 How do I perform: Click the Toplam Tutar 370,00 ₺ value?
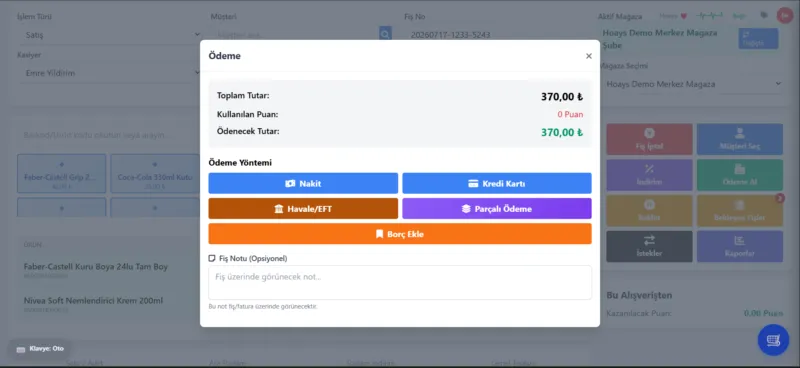(x=562, y=96)
